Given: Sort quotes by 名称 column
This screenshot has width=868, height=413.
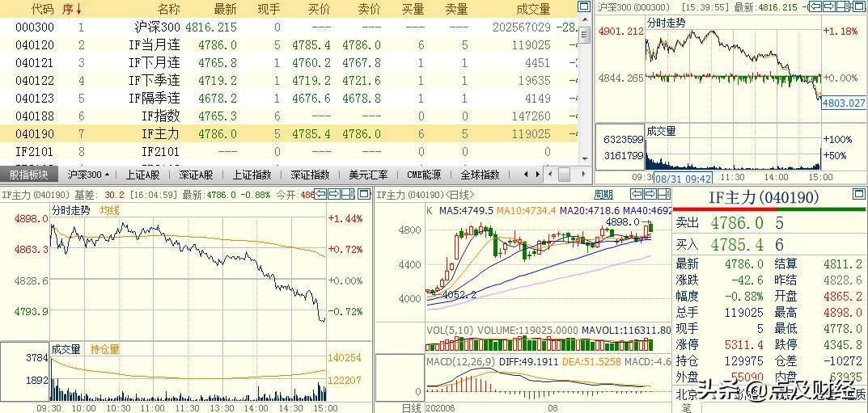Looking at the screenshot, I should point(169,9).
